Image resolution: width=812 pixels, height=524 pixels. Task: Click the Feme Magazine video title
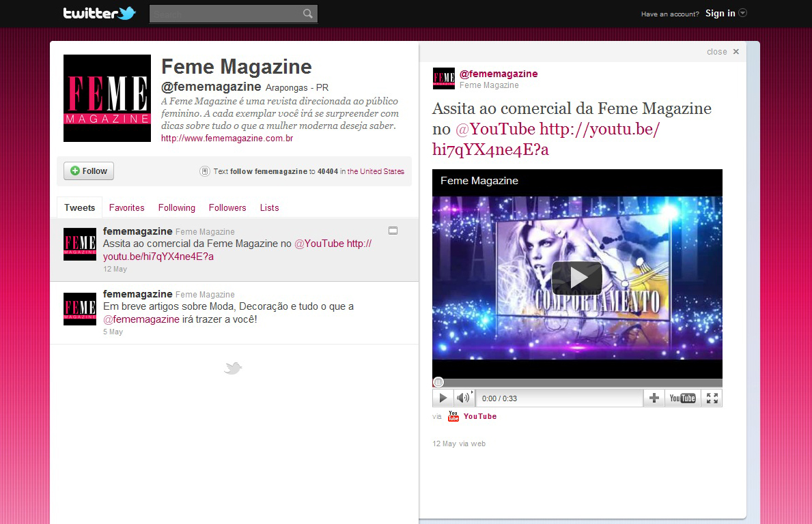click(479, 181)
